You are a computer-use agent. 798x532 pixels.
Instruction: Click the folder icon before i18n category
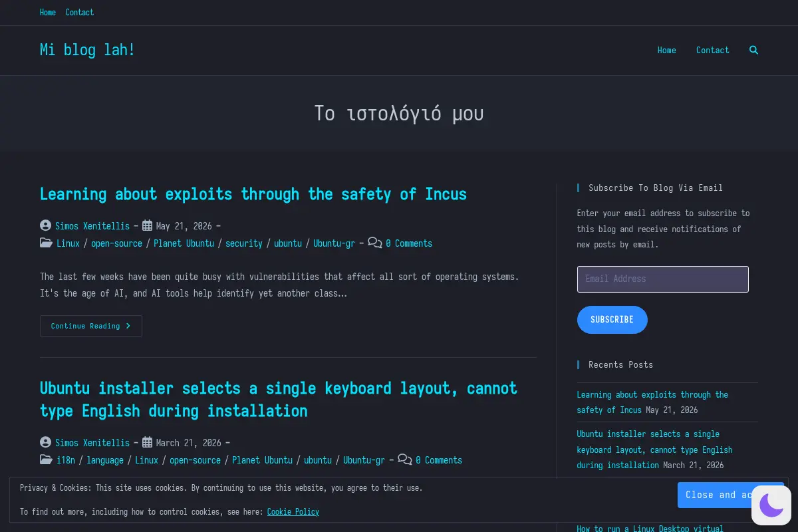(x=46, y=460)
